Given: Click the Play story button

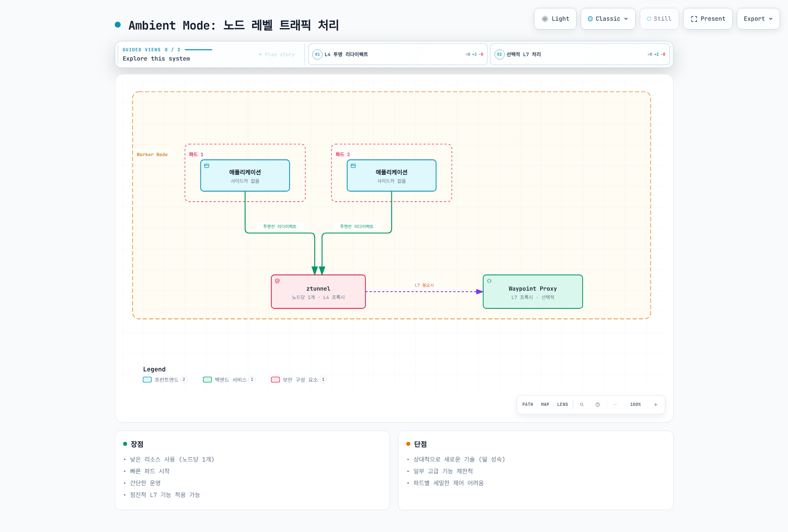Looking at the screenshot, I should (277, 54).
